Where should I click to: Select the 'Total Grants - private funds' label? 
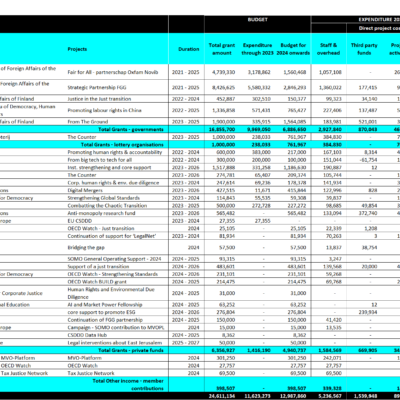point(131,350)
